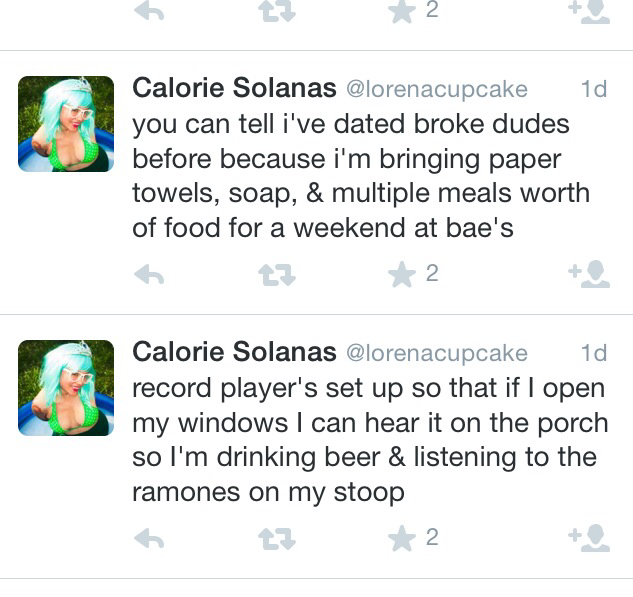Open avatar on the broke dudes tweet
The width and height of the screenshot is (633, 597).
(66, 124)
